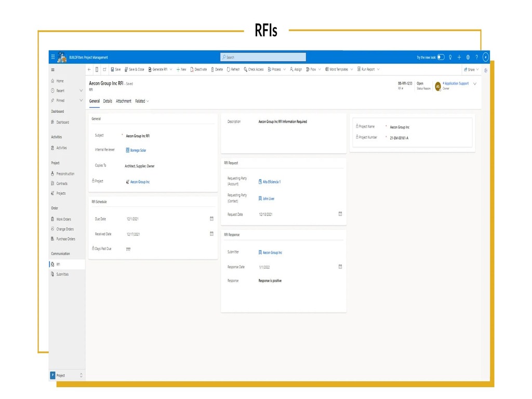Click the Save icon in command bar
The height and width of the screenshot is (399, 532).
tap(113, 69)
